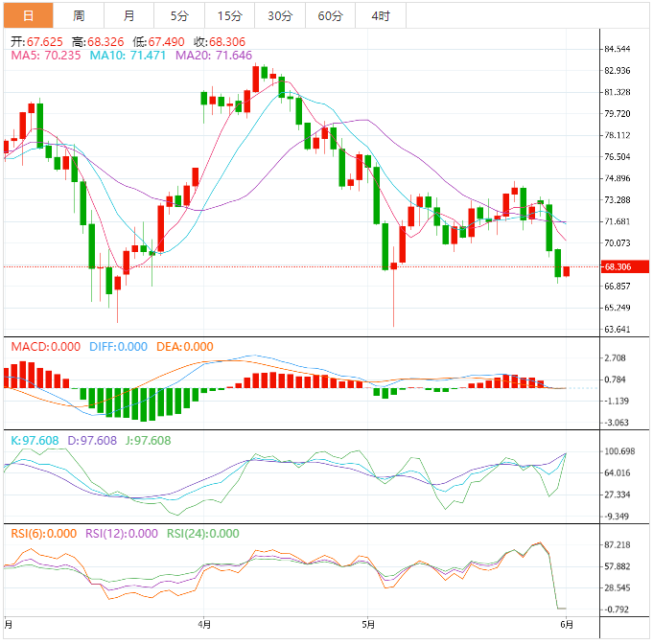Click the K:97.608 indicator label
This screenshot has height=644, width=653.
pyautogui.click(x=35, y=441)
